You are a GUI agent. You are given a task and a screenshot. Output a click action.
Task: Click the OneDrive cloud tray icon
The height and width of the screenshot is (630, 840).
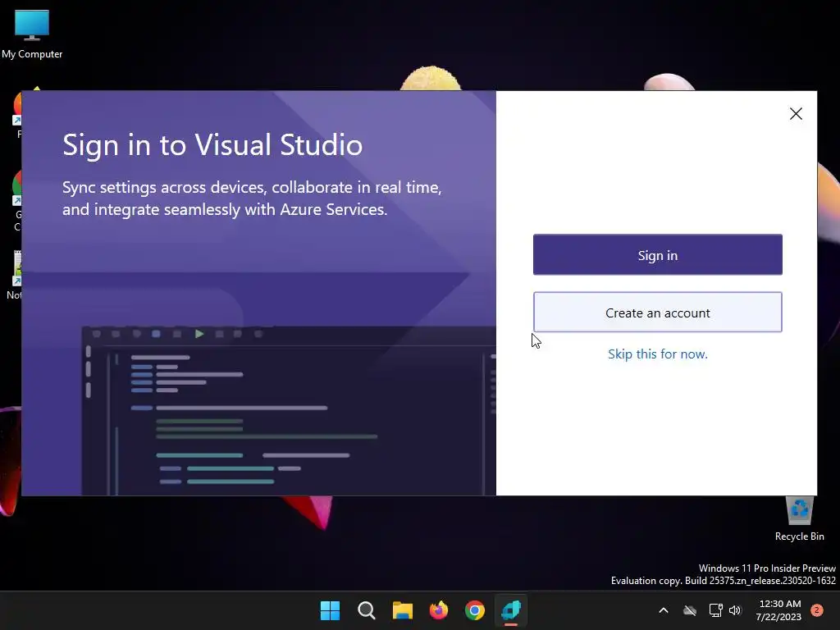690,610
